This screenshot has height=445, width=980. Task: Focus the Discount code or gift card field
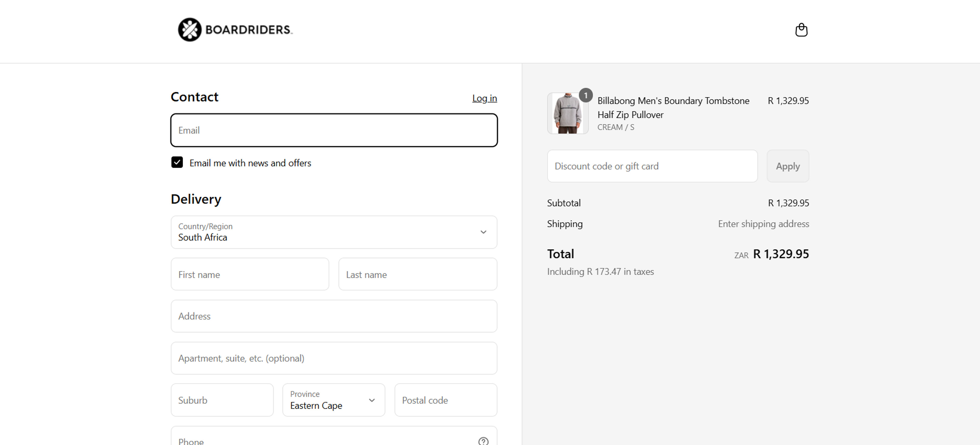coord(652,166)
